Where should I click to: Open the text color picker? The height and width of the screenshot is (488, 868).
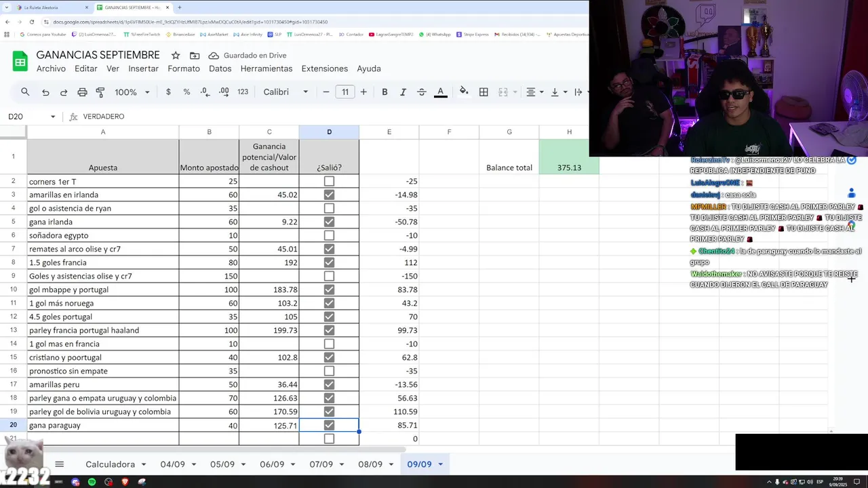coord(440,92)
